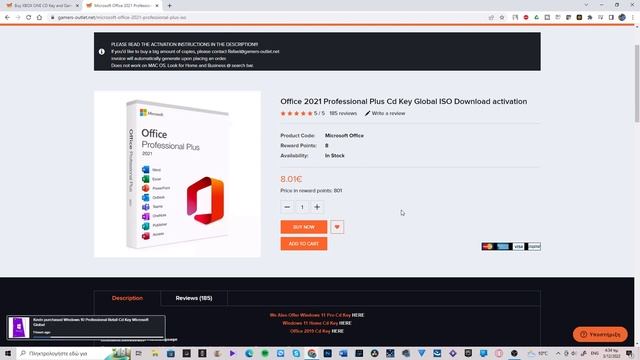Open the tab search dropdown arrow
This screenshot has width=640, height=360.
coord(586,5)
